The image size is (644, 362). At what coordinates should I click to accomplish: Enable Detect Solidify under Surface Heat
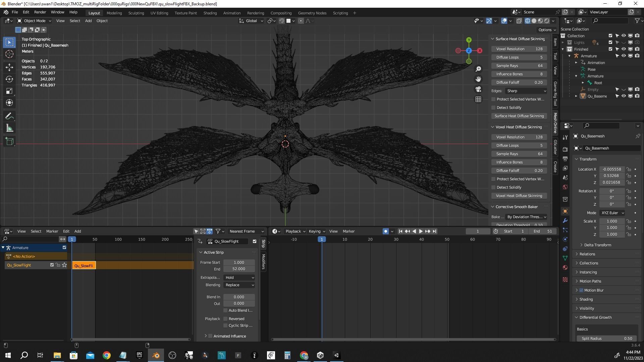[x=493, y=108]
